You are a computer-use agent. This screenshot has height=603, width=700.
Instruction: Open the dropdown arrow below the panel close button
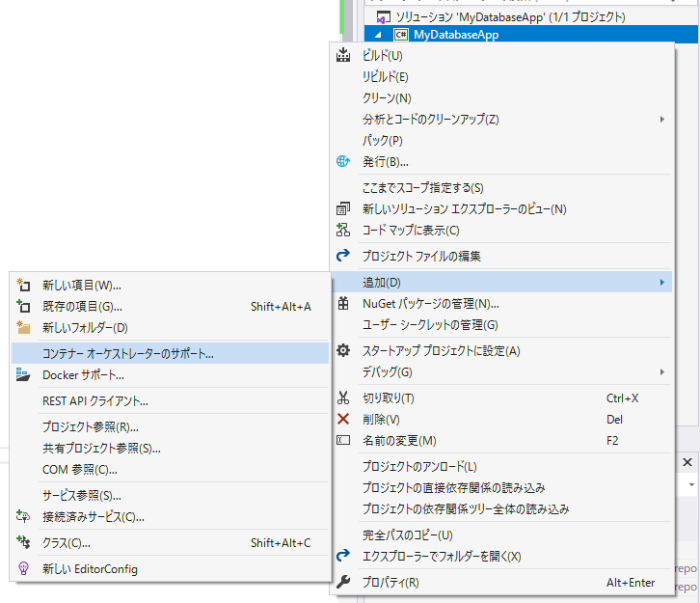click(x=691, y=484)
